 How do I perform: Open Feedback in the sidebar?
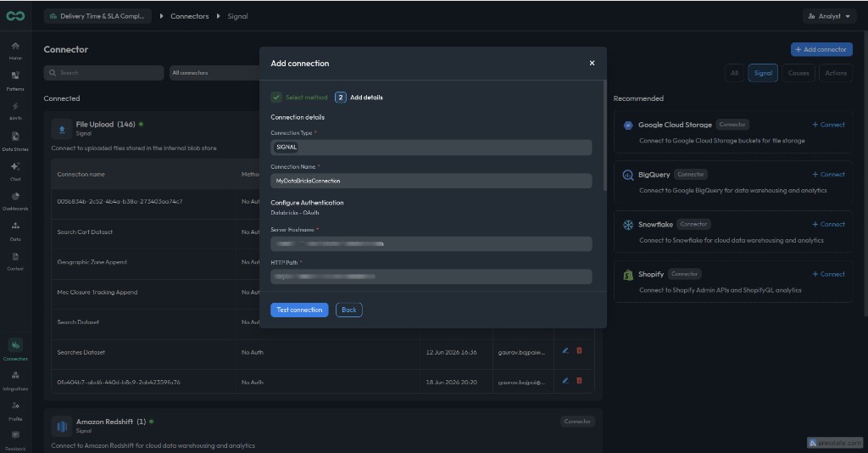click(x=15, y=440)
